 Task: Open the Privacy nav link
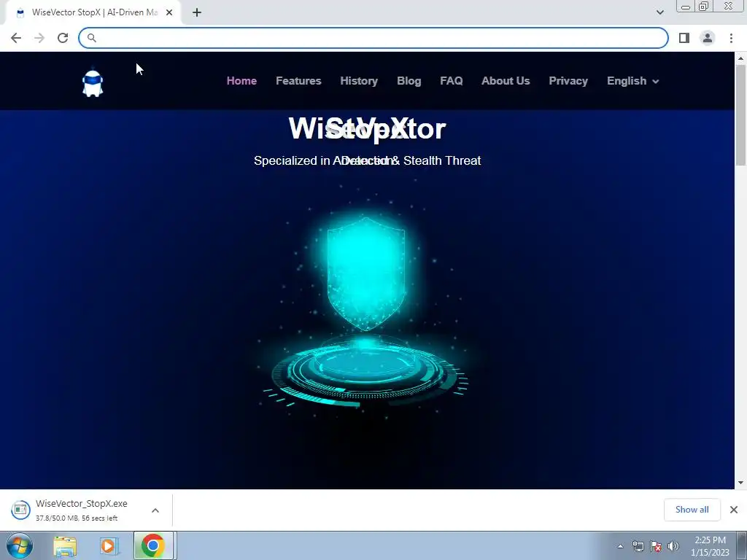(x=568, y=81)
